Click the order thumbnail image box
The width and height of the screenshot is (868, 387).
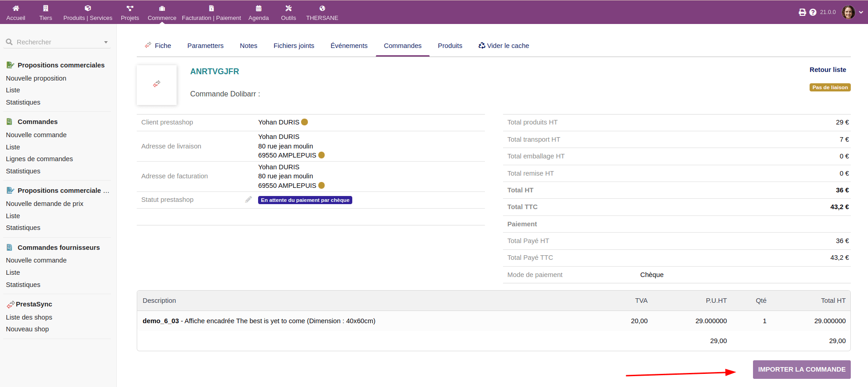pyautogui.click(x=157, y=85)
